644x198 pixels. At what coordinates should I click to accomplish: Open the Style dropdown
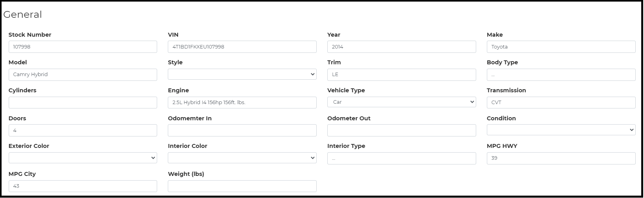tap(242, 74)
